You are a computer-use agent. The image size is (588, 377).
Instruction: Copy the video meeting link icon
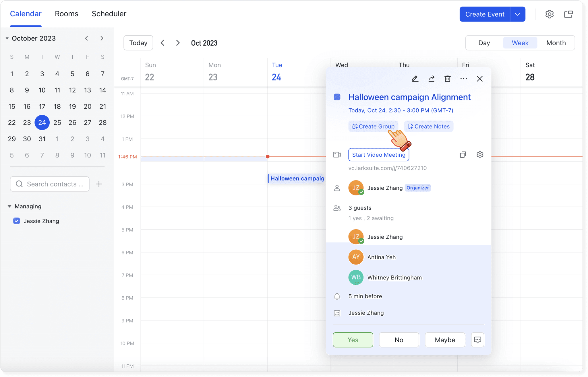point(463,155)
